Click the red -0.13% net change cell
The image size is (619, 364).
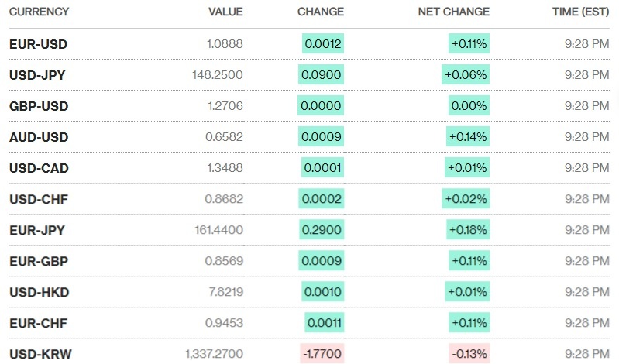pyautogui.click(x=468, y=354)
